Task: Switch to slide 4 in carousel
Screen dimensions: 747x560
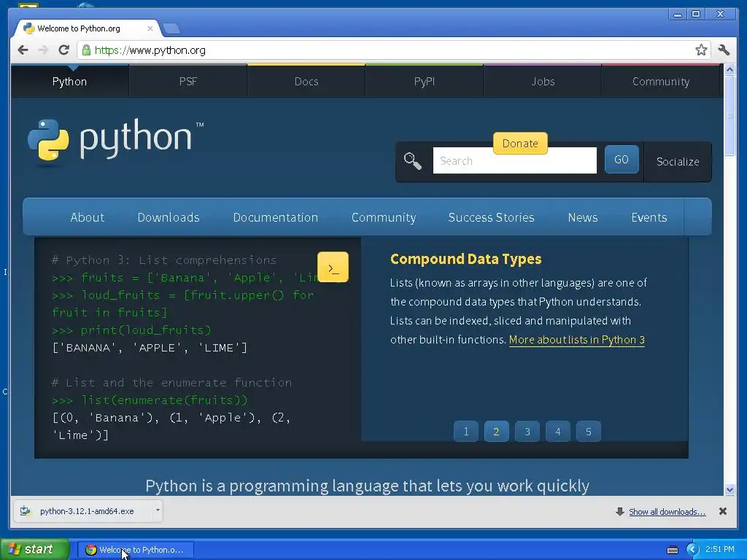Action: (x=558, y=432)
